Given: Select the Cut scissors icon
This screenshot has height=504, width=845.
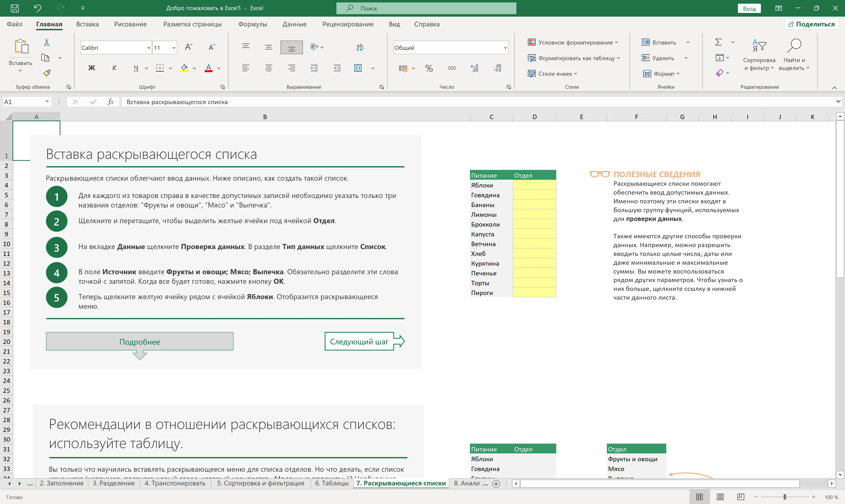Looking at the screenshot, I should coord(47,42).
